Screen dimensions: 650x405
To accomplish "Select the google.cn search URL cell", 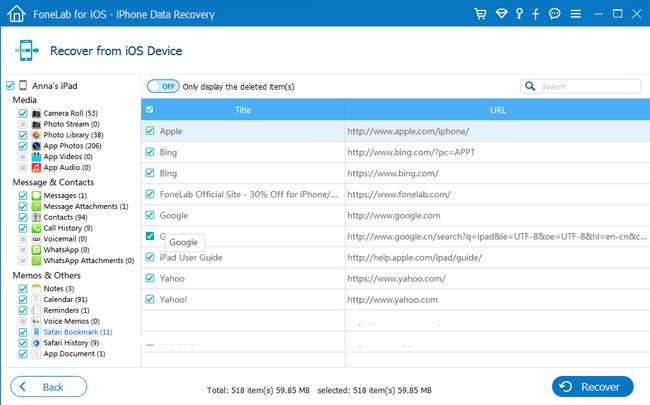I will pos(497,236).
